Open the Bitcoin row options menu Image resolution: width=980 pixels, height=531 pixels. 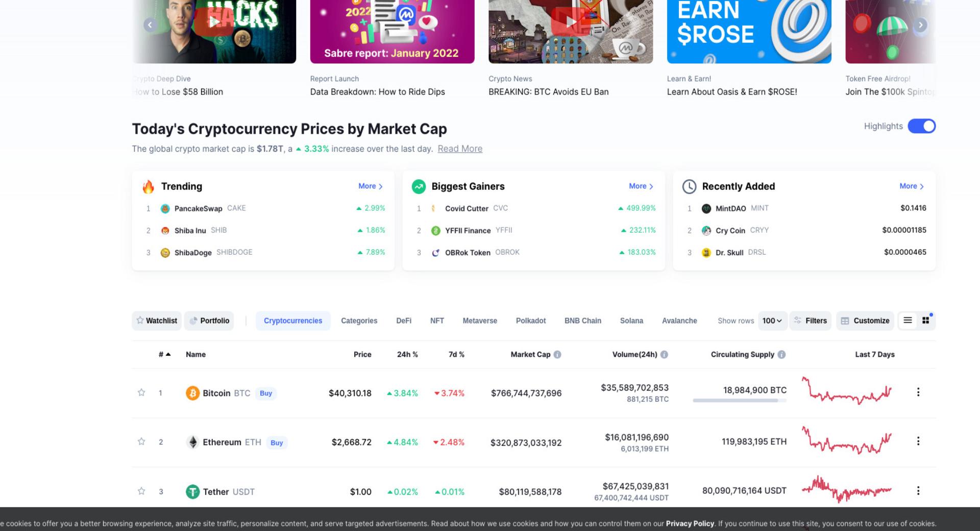tap(918, 392)
